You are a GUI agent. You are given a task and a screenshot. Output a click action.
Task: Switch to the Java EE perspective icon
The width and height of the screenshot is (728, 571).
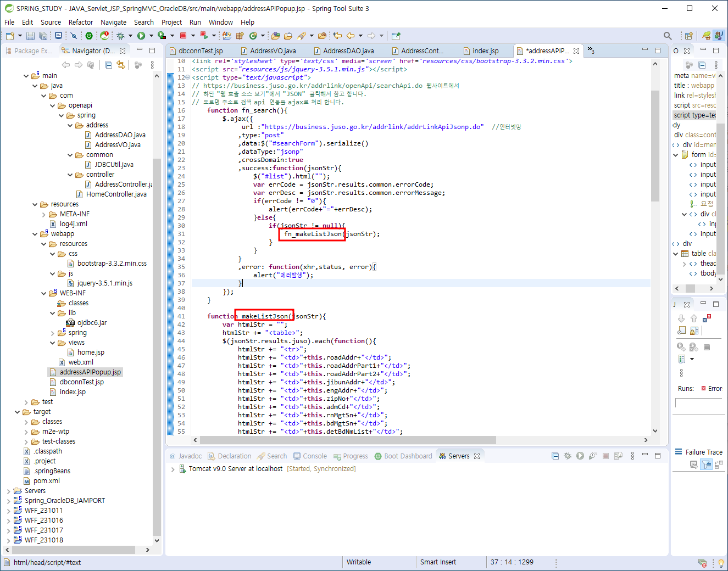(x=719, y=36)
